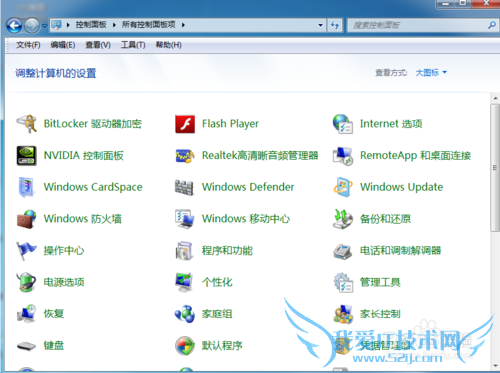Screen dimensions: 500x373
Task: Open the Windows Update text link
Action: coord(402,187)
